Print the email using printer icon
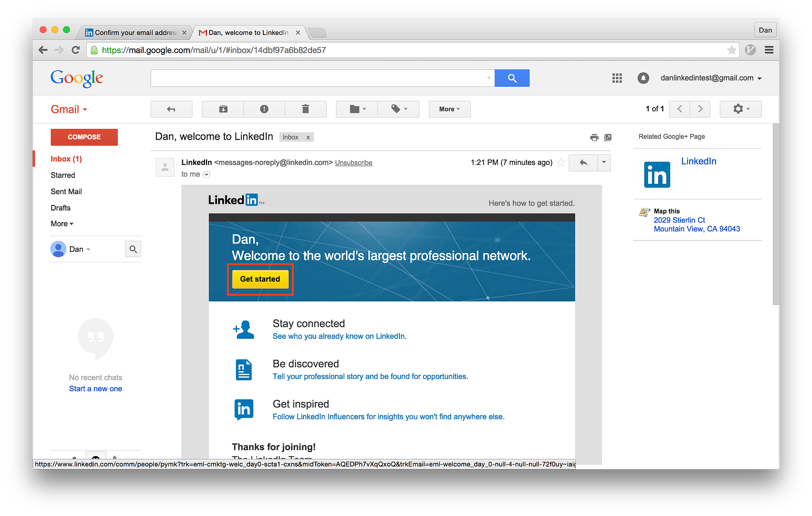Screen dimensions: 812x516 click(594, 137)
